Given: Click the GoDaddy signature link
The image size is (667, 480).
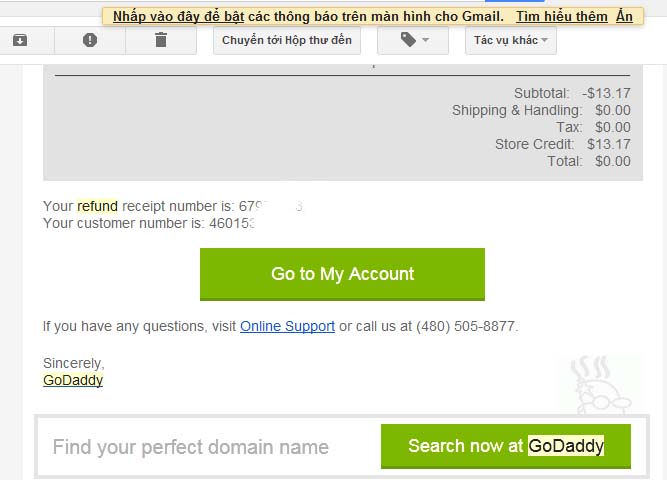Looking at the screenshot, I should pyautogui.click(x=73, y=380).
